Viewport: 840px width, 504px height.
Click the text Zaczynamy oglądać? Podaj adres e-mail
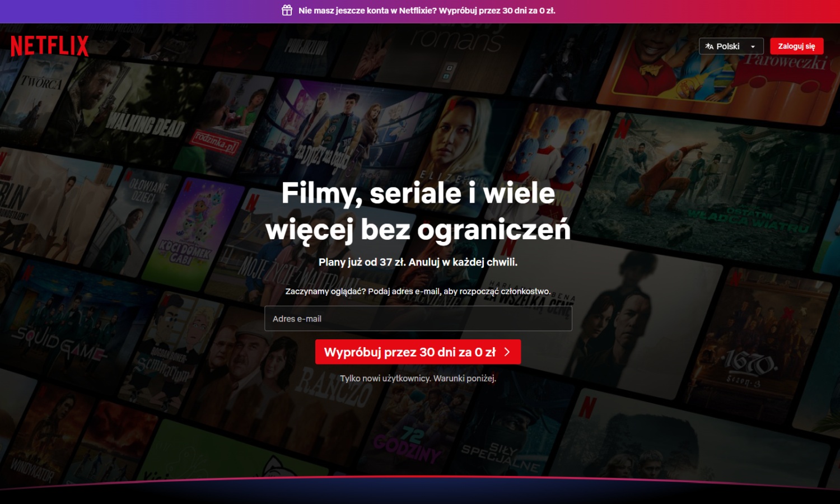tap(363, 291)
